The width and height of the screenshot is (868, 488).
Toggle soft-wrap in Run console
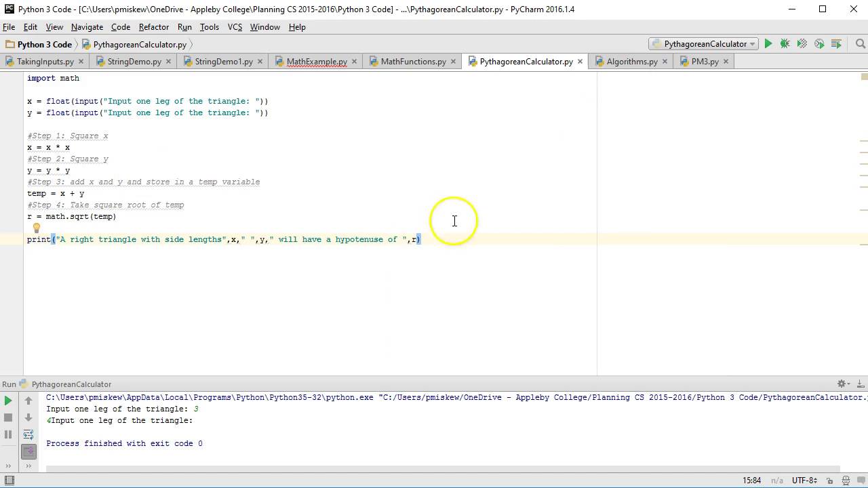coord(28,434)
